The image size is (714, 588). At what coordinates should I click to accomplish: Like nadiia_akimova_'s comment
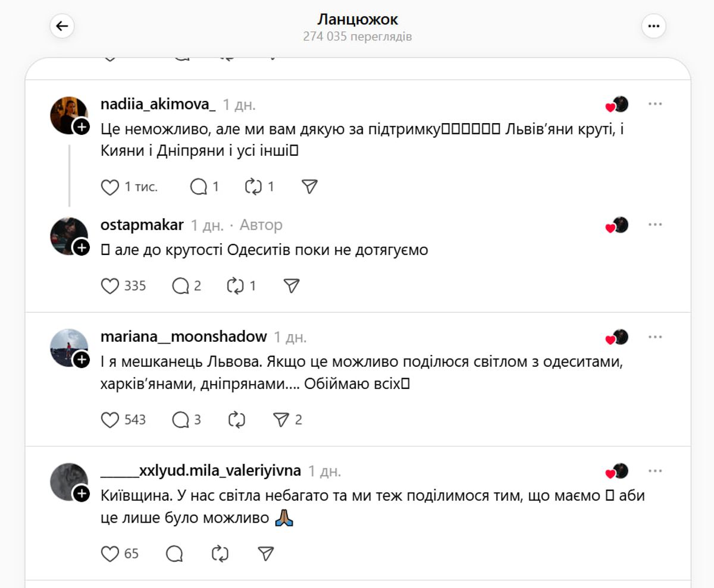110,187
